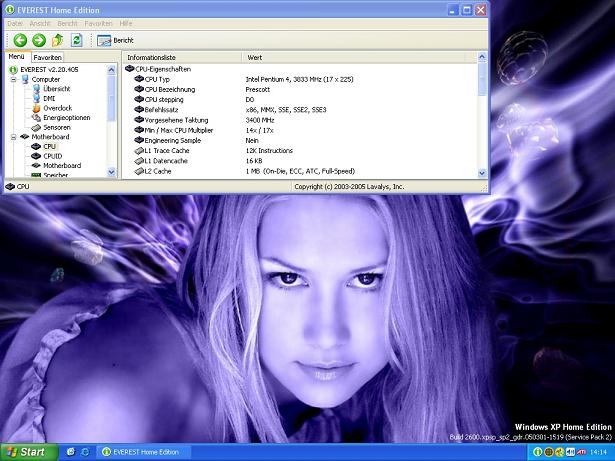Select the CPUID tree item

point(53,156)
